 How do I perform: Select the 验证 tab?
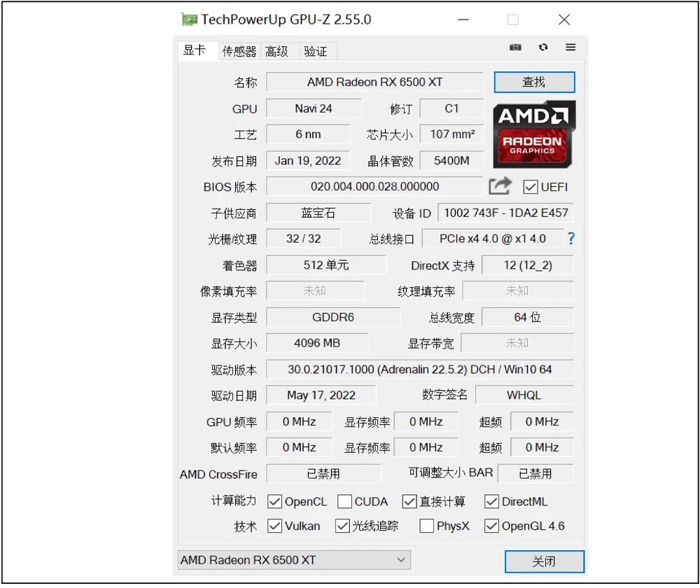point(316,51)
